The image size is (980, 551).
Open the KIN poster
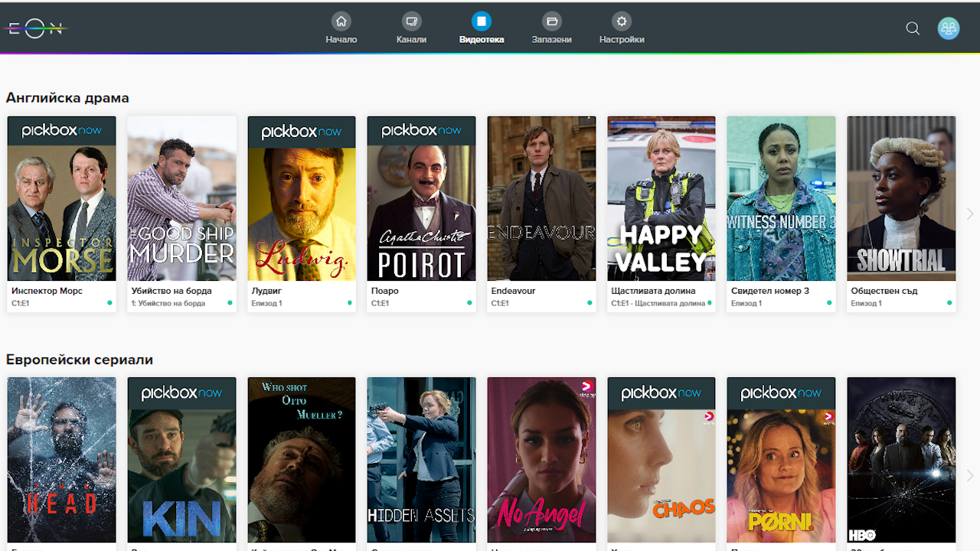tap(181, 460)
